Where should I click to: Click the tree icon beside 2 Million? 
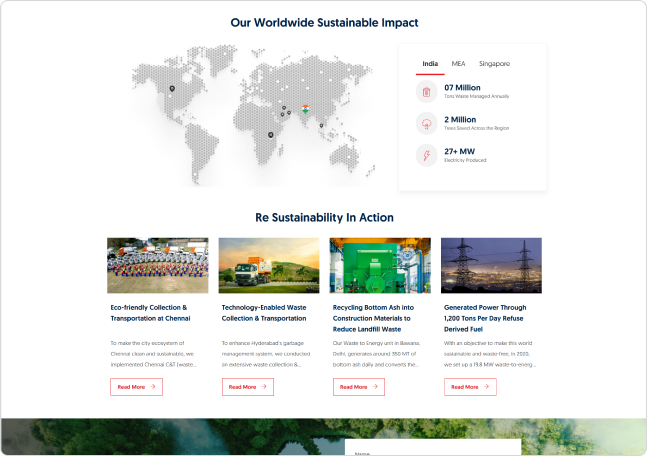point(426,123)
